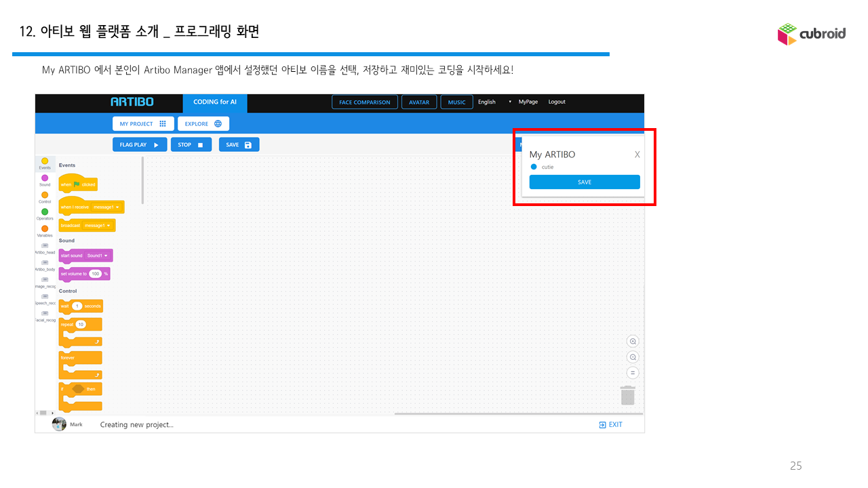The width and height of the screenshot is (868, 488).
Task: Open MY PROJECT list
Action: tap(142, 124)
